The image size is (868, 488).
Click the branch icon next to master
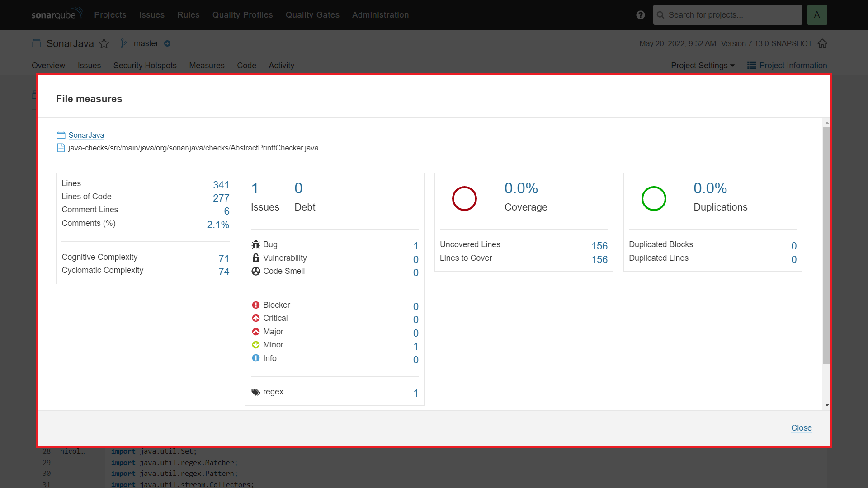click(x=124, y=43)
